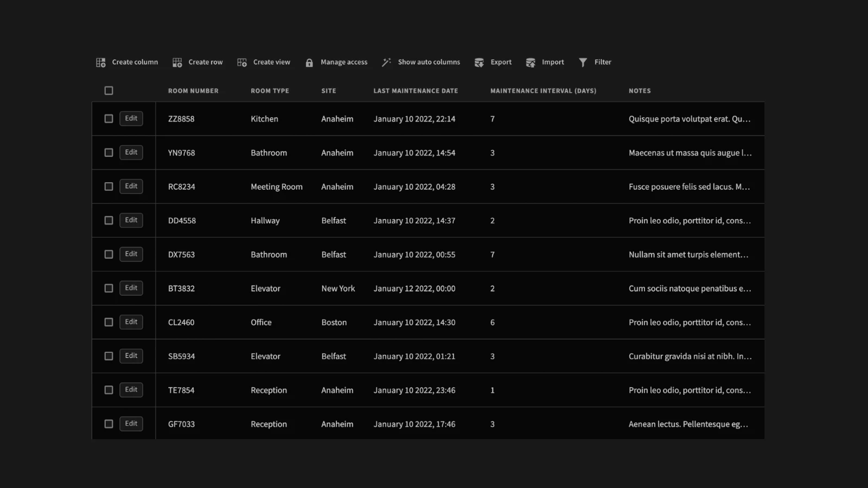Open the Filter funnel icon
The width and height of the screenshot is (868, 488).
tap(583, 62)
